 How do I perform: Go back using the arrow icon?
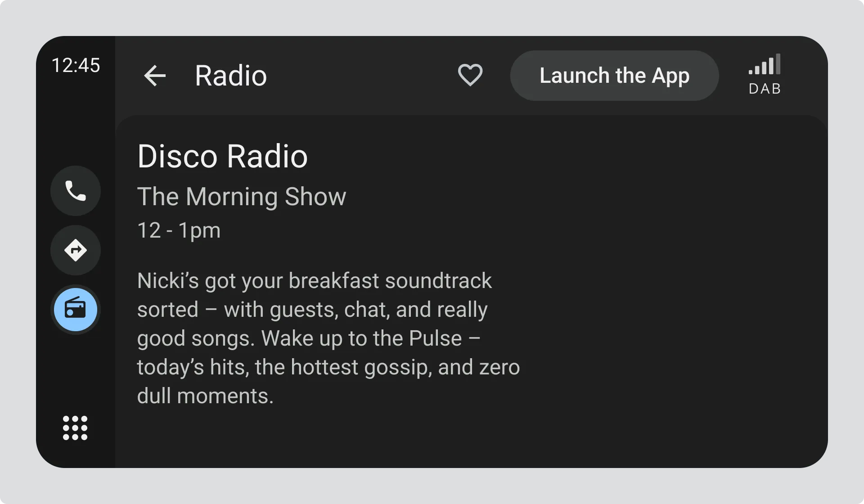155,76
